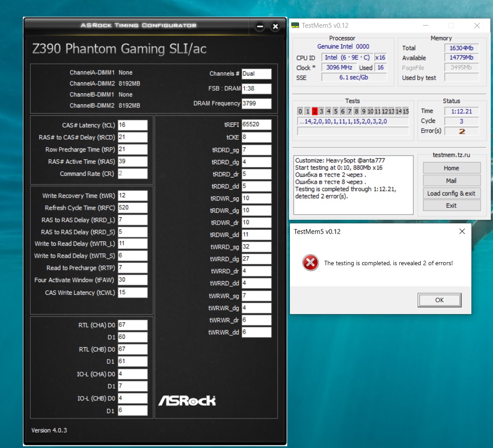The height and width of the screenshot is (448, 493).
Task: Click the Read to Precharge (tRTP) field
Action: pos(132,267)
